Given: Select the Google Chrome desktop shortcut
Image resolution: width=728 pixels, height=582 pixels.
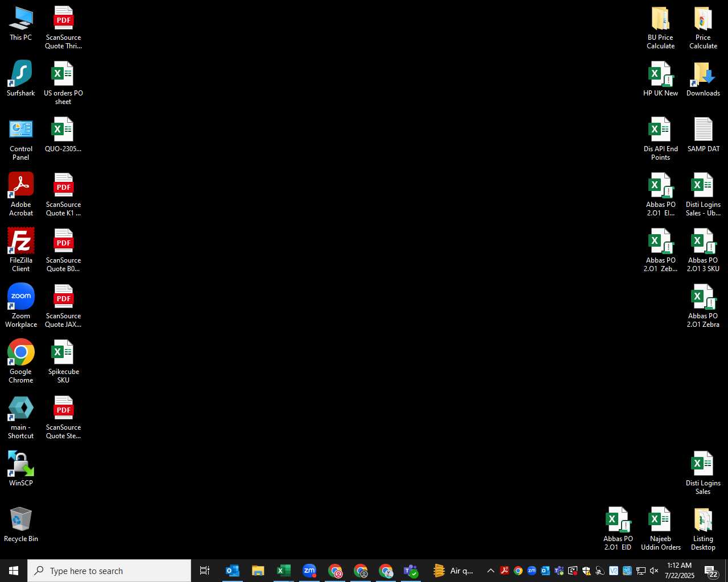Looking at the screenshot, I should click(x=21, y=362).
